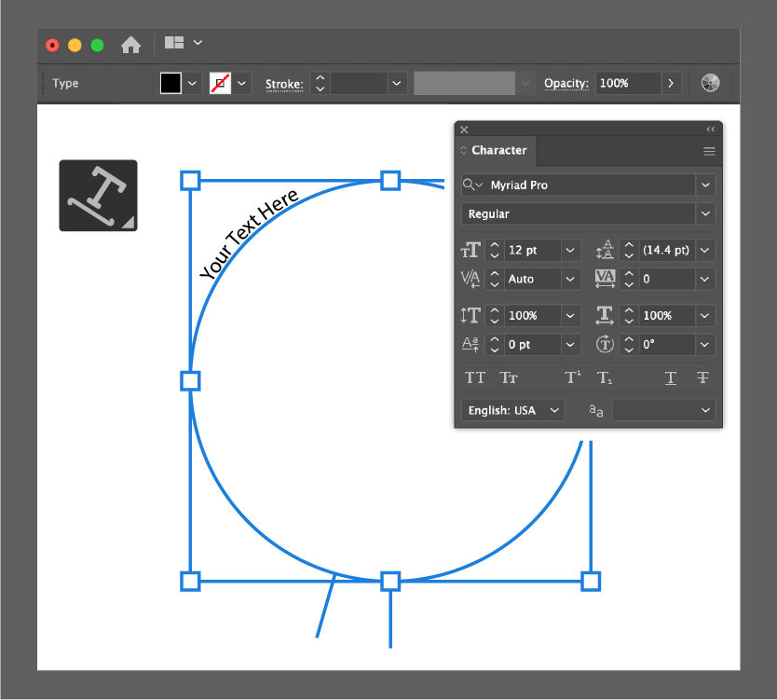777x700 pixels.
Task: Click the kerning stepper arrows
Action: [x=495, y=279]
